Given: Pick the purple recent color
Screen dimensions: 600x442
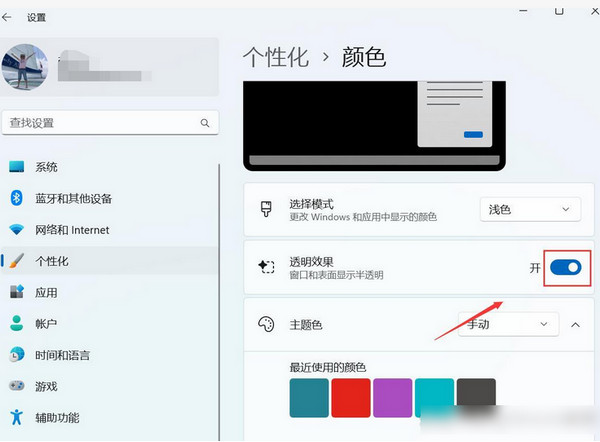Looking at the screenshot, I should 393,398.
